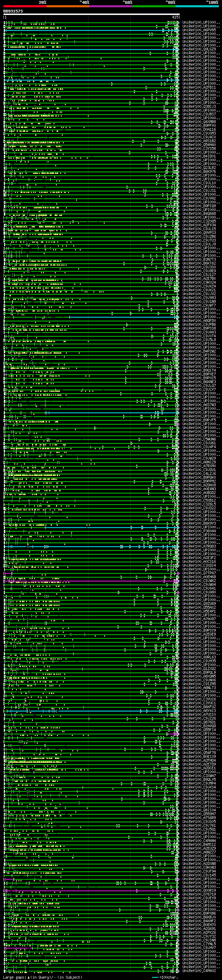Select hit UniRef100_A5E4P1
222x980 pixels.
pyautogui.click(x=199, y=611)
